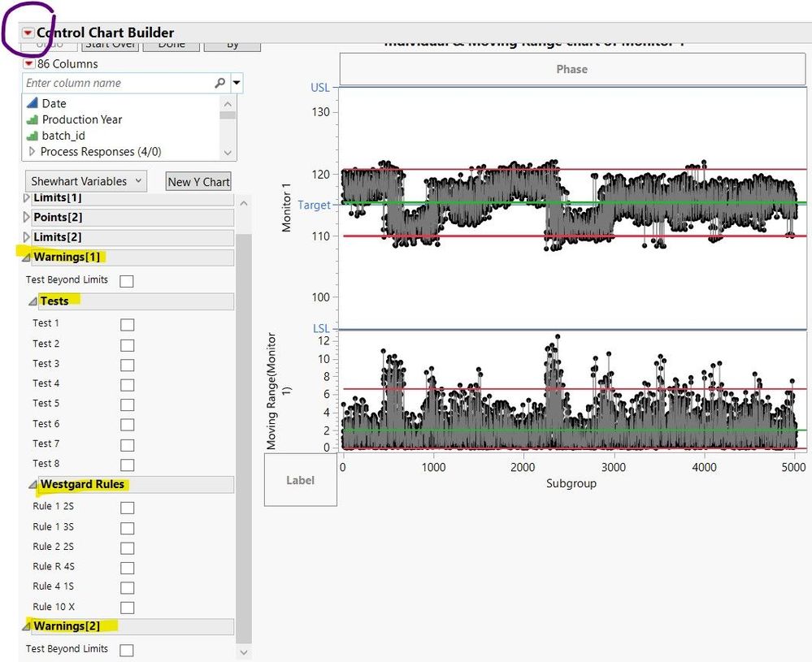This screenshot has height=662, width=812.
Task: Check the Rule 10 X box
Action: 128,608
